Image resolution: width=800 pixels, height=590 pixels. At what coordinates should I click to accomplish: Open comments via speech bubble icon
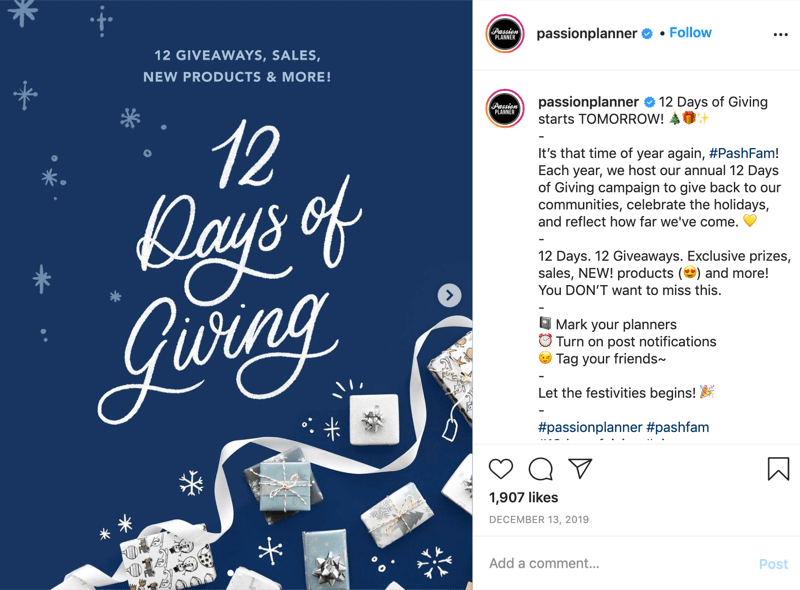click(540, 469)
